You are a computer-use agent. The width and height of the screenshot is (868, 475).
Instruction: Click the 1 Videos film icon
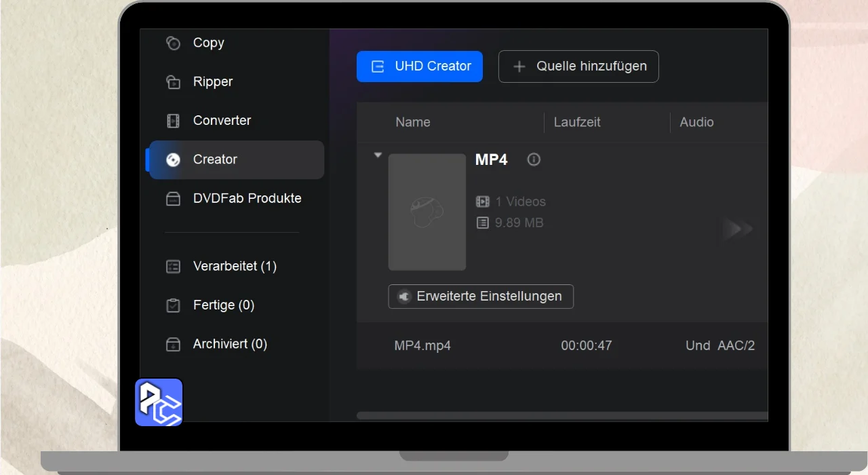click(x=482, y=202)
